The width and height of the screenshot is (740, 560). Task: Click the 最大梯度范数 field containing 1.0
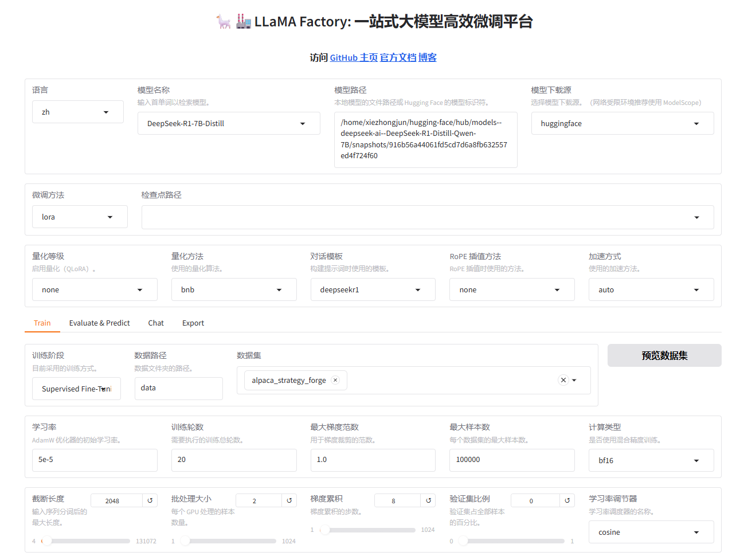point(373,460)
